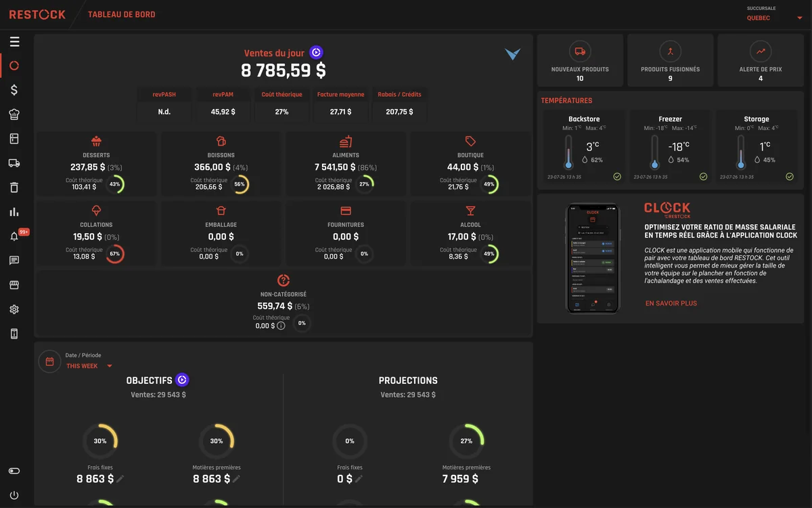The width and height of the screenshot is (812, 508).
Task: Click the CLOCK app phone image
Action: pyautogui.click(x=592, y=258)
